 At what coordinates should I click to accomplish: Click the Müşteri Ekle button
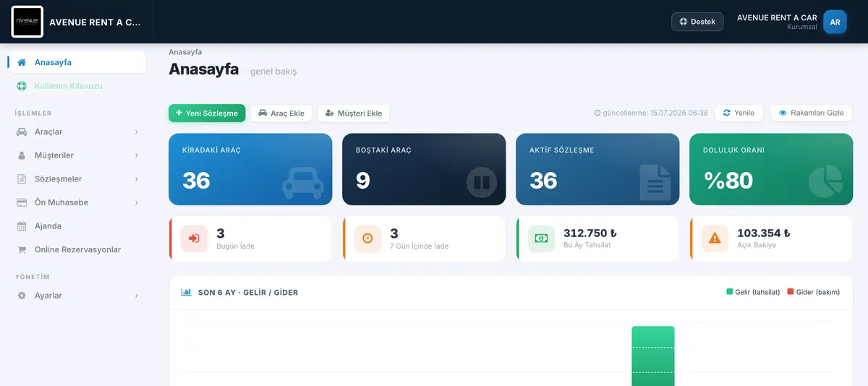pyautogui.click(x=354, y=113)
